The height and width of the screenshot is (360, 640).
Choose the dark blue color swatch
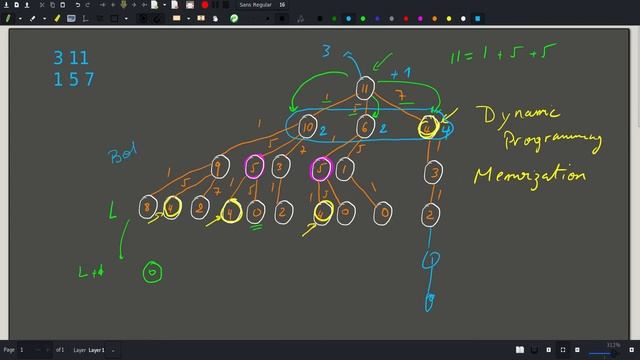pyautogui.click(x=377, y=19)
